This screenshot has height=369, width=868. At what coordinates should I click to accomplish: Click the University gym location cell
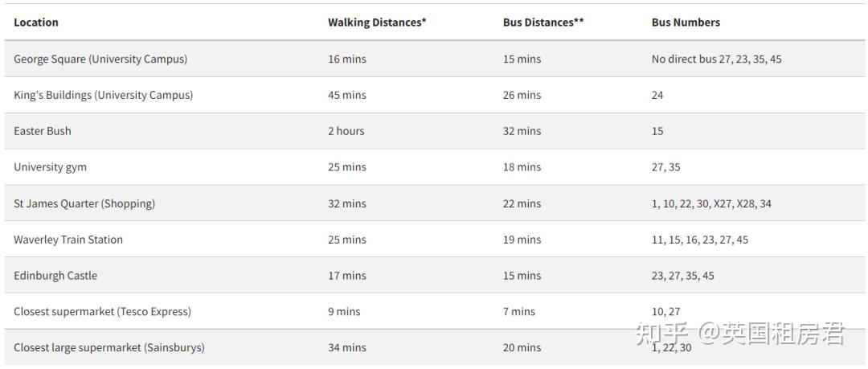click(50, 167)
